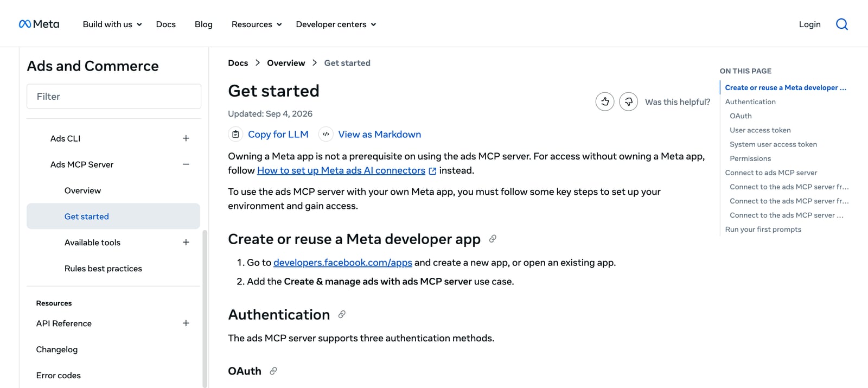Click the Meta logo
Viewport: 868px width, 388px height.
point(39,24)
